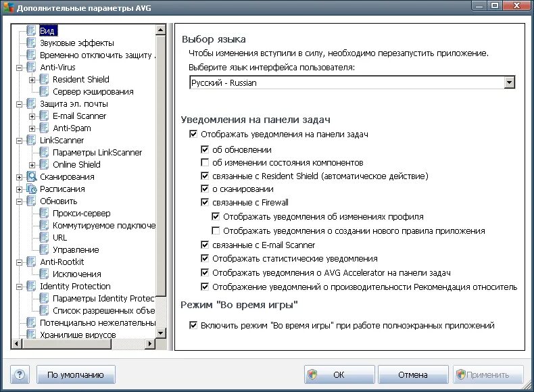Click the icon beside Защита эл. почты

(31, 103)
